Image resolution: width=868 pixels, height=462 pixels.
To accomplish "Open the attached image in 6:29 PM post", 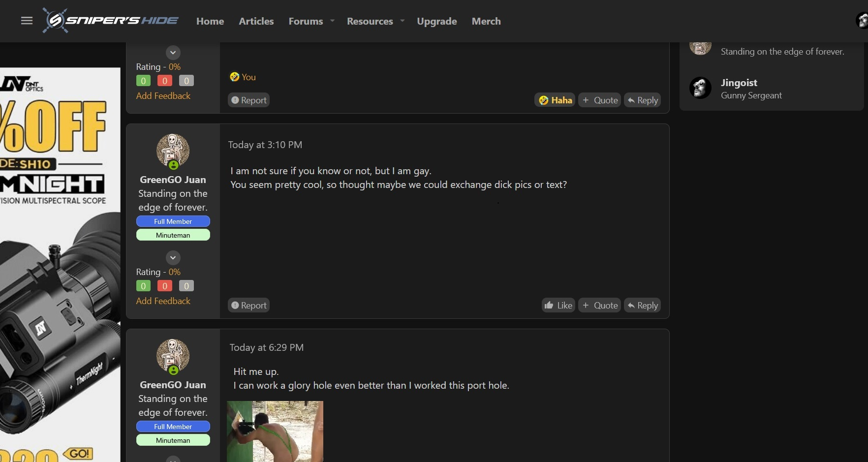I will 275,431.
